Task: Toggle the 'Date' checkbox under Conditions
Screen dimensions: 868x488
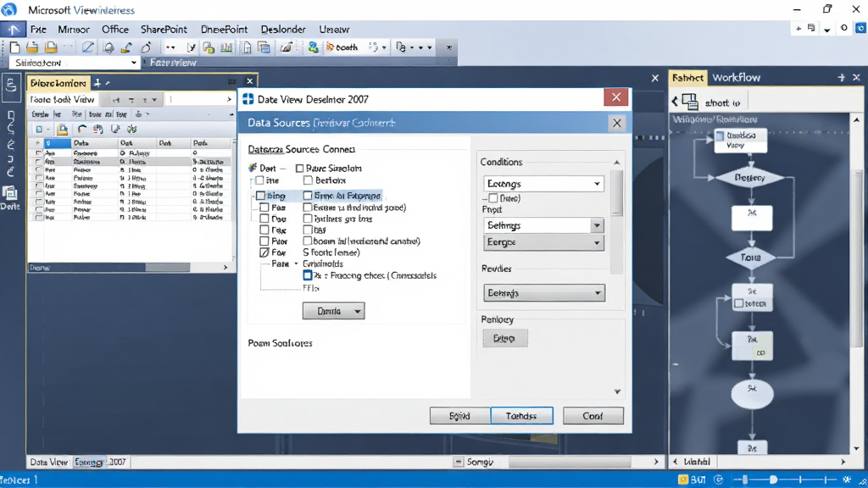Action: point(492,198)
